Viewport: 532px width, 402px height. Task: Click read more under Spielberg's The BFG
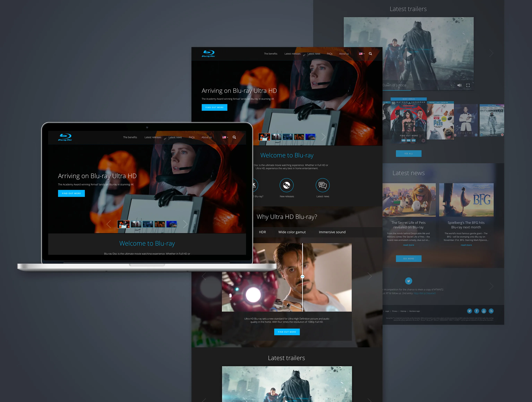466,245
